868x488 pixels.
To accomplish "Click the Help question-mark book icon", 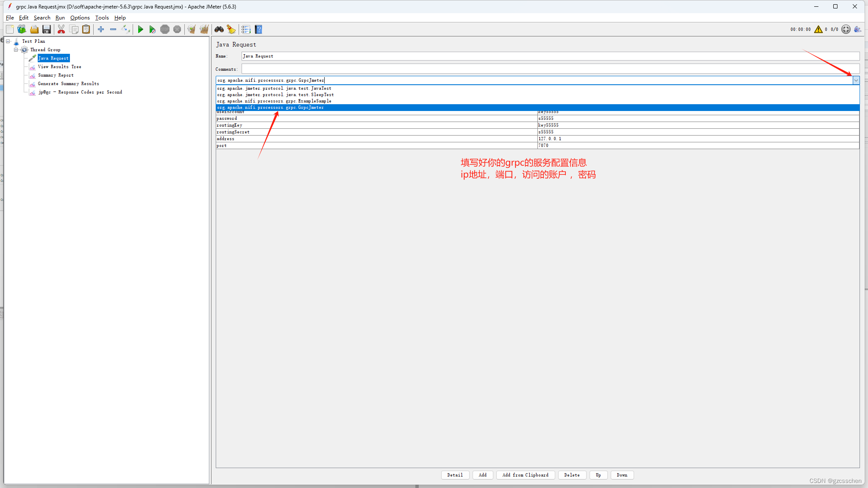I will [x=259, y=29].
